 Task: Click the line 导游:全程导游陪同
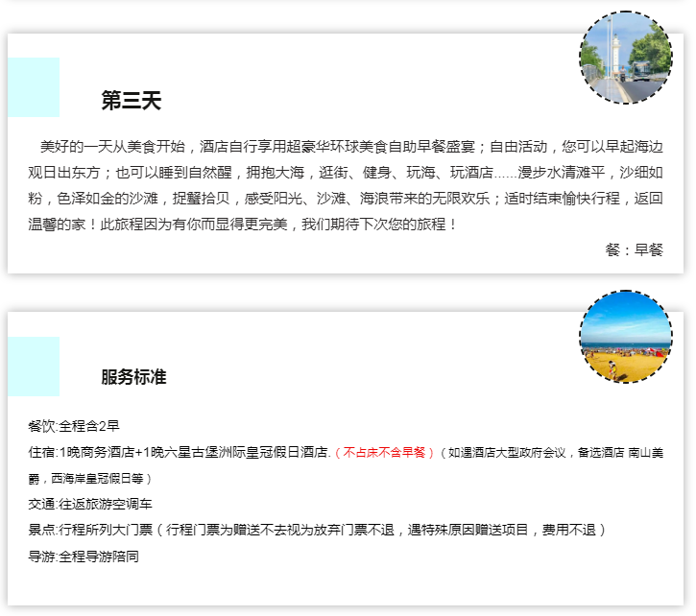coord(84,557)
